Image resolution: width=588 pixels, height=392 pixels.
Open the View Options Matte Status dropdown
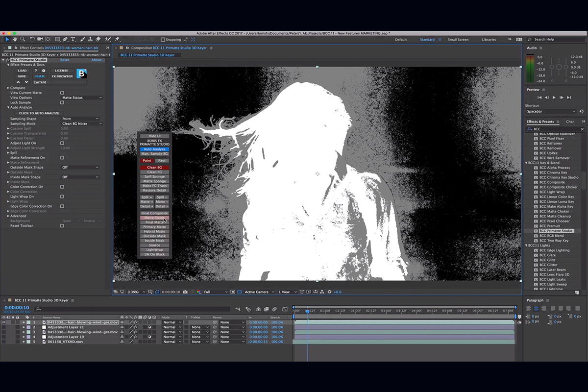pos(82,98)
